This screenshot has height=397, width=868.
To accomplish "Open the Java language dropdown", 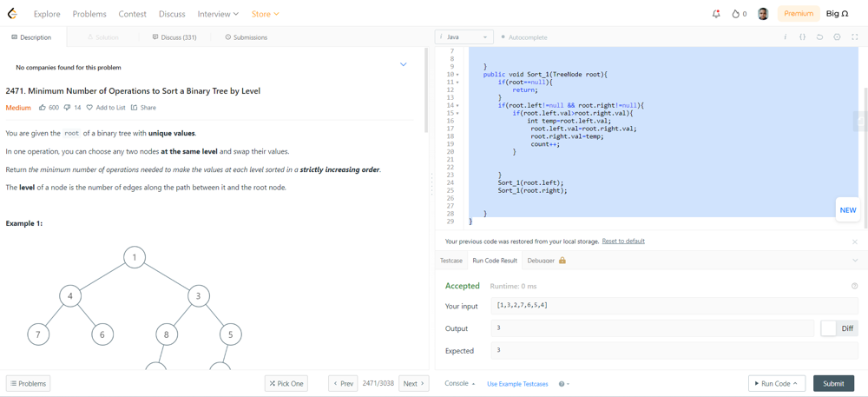I will (x=464, y=37).
